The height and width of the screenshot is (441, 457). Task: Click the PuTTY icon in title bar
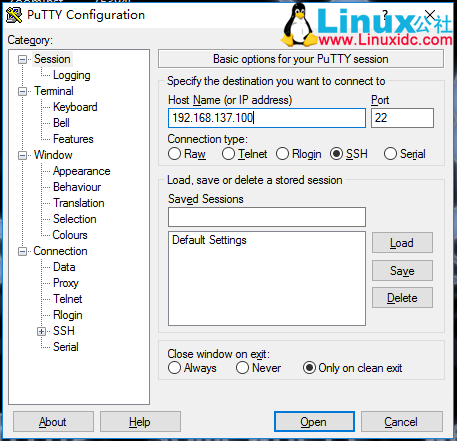click(x=14, y=15)
